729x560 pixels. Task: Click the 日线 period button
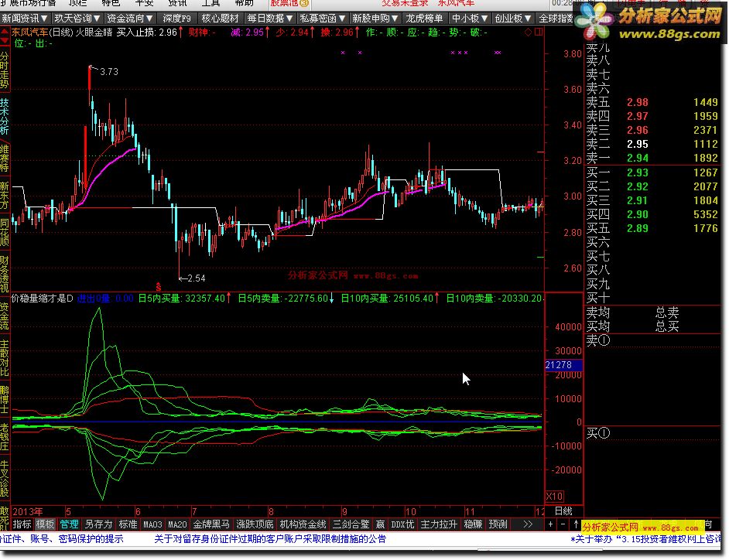(564, 511)
